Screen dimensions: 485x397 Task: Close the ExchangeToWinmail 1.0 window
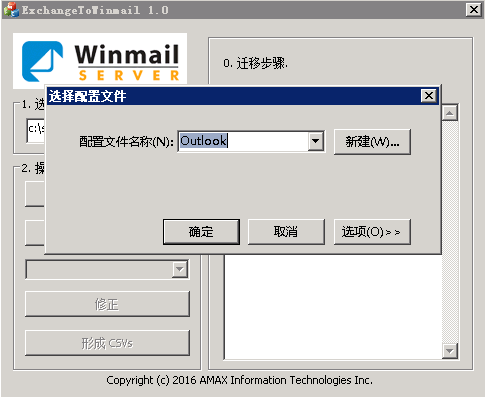(474, 10)
